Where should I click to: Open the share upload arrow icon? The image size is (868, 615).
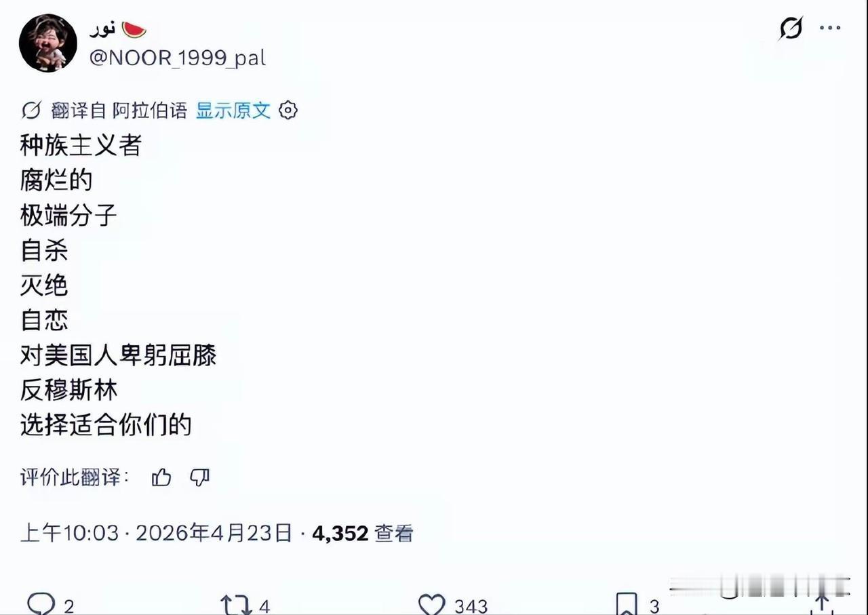point(821,604)
